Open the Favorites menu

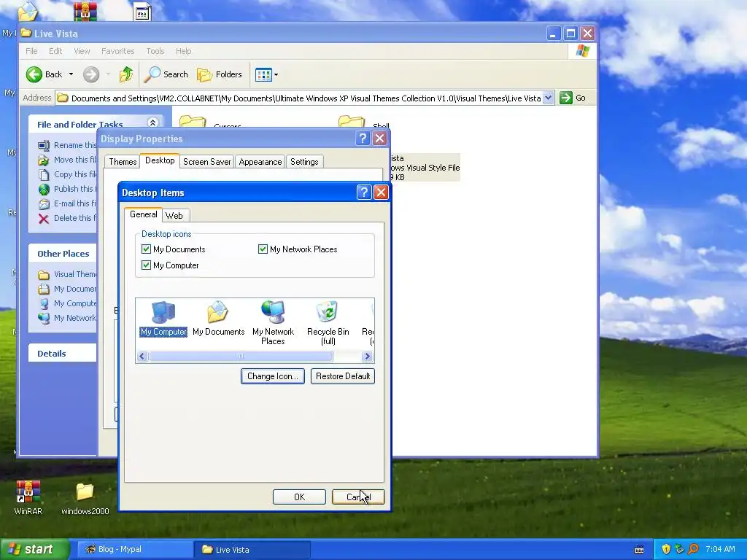[x=117, y=51]
